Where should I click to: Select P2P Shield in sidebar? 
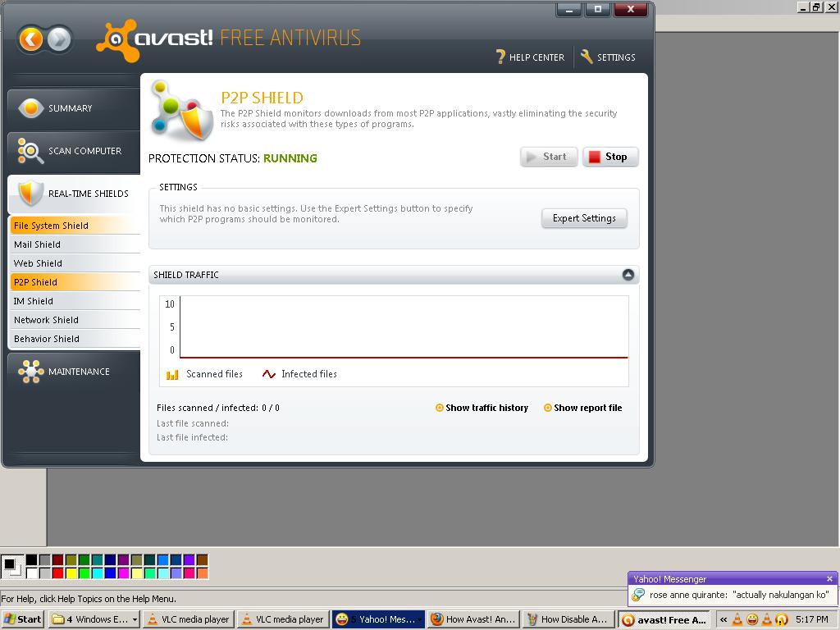click(x=75, y=282)
